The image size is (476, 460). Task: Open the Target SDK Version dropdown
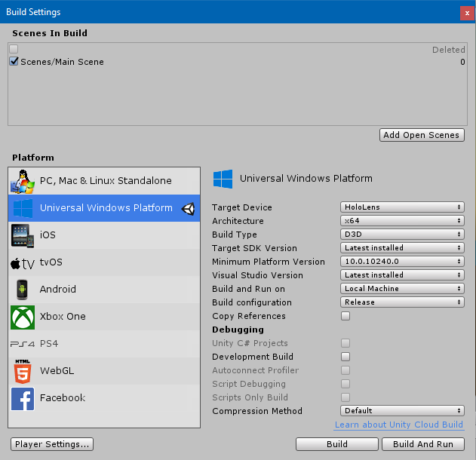click(x=402, y=248)
